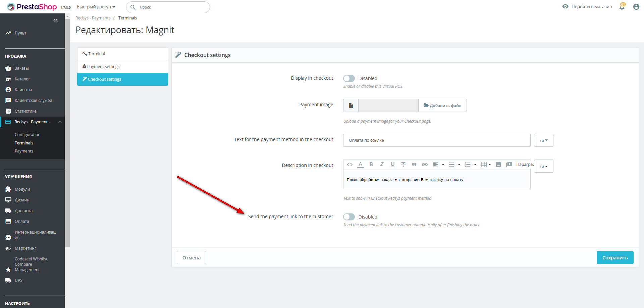Open the Быстрый доступ dropdown

point(96,7)
